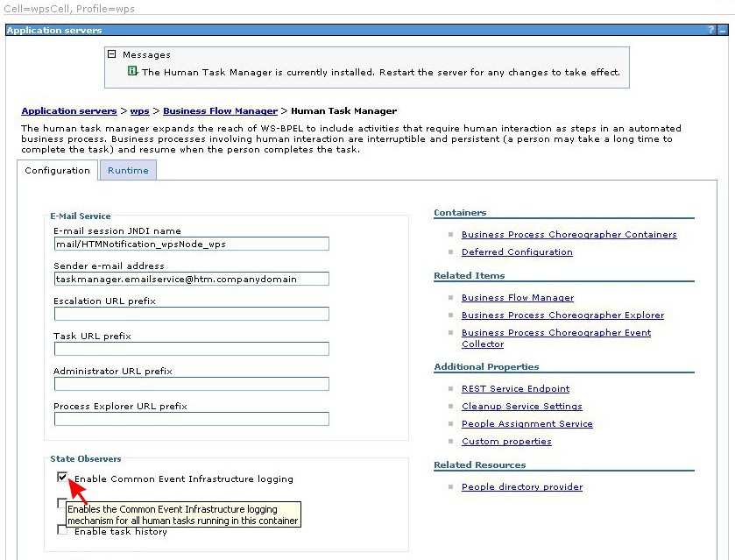This screenshot has width=735, height=560.
Task: Toggle the Enable task history checkbox
Action: pos(62,529)
